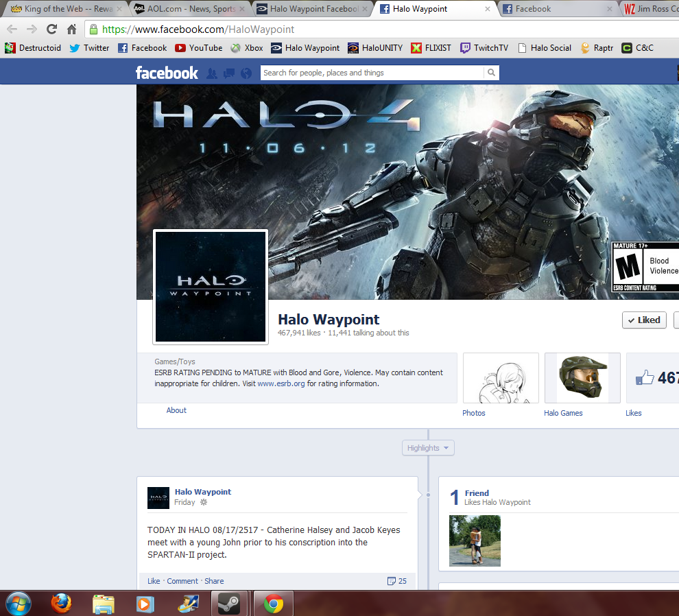Viewport: 679px width, 616px height.
Task: Click the Comment link under post
Action: tap(182, 581)
